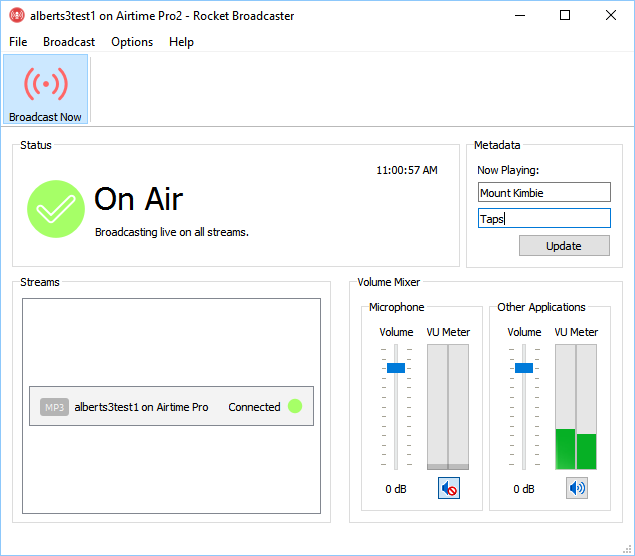Minimize the Rocket Broadcaster window
Screen dimensions: 635x556
tap(520, 15)
